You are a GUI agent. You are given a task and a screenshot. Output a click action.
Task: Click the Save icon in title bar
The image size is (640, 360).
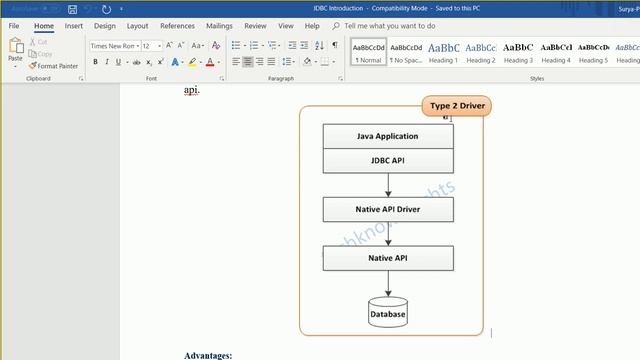coord(72,9)
